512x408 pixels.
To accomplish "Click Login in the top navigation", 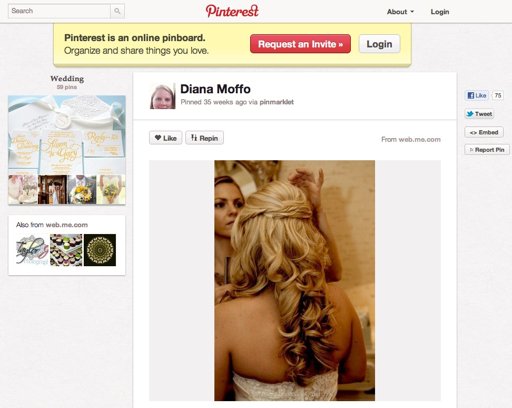I will [x=440, y=12].
